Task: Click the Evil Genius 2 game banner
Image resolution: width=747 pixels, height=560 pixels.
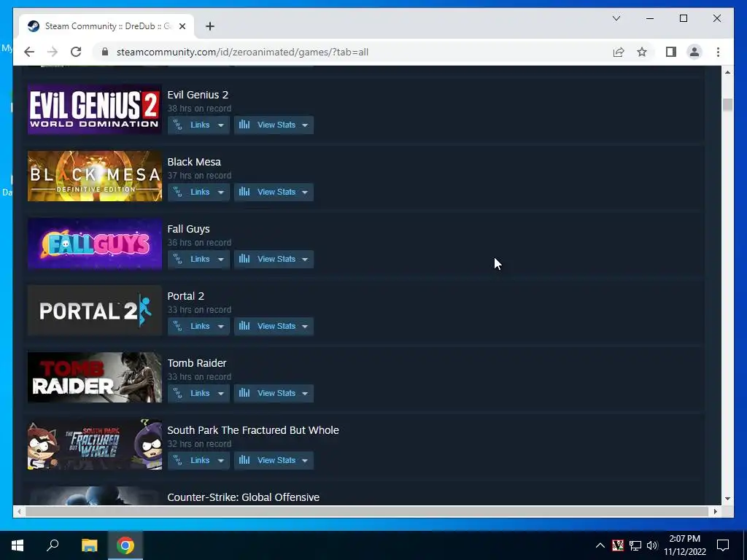Action: click(x=95, y=109)
